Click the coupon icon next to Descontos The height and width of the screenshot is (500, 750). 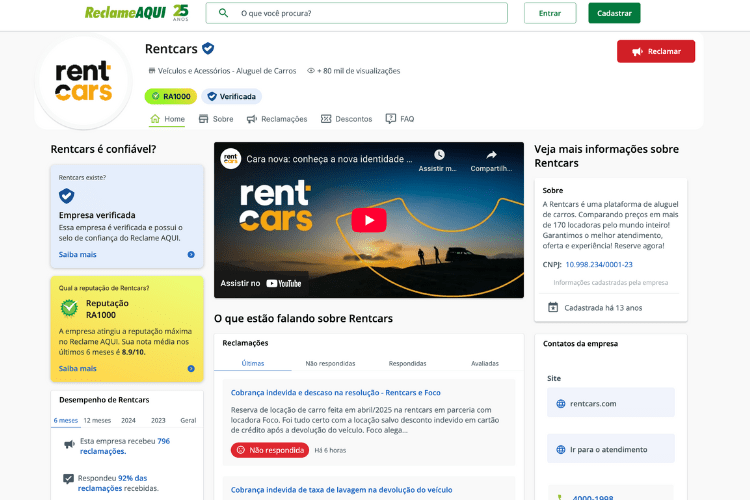click(326, 119)
